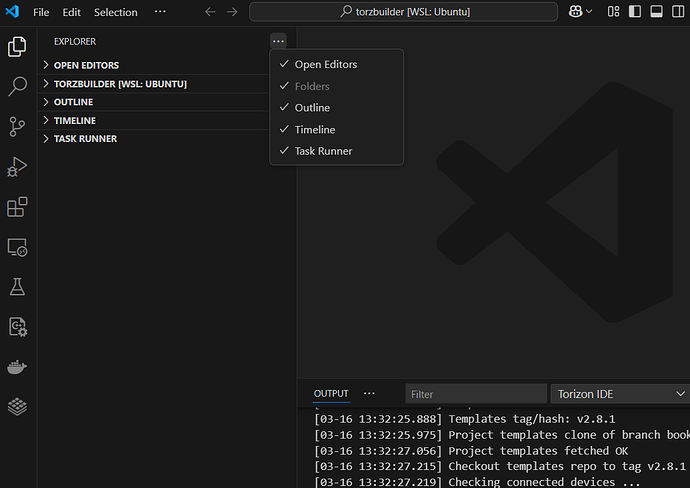
Task: Open the Search view icon
Action: (17, 86)
